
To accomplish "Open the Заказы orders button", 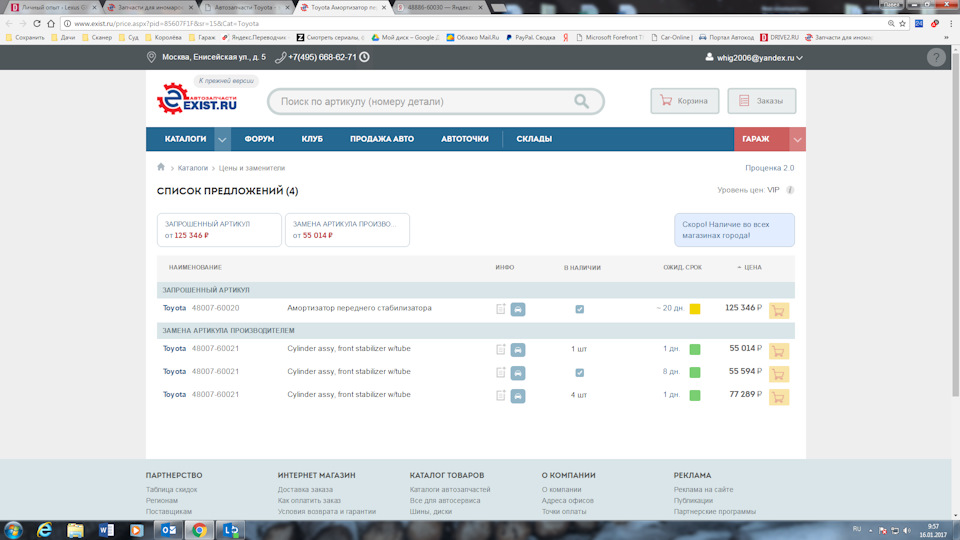I will tap(762, 101).
